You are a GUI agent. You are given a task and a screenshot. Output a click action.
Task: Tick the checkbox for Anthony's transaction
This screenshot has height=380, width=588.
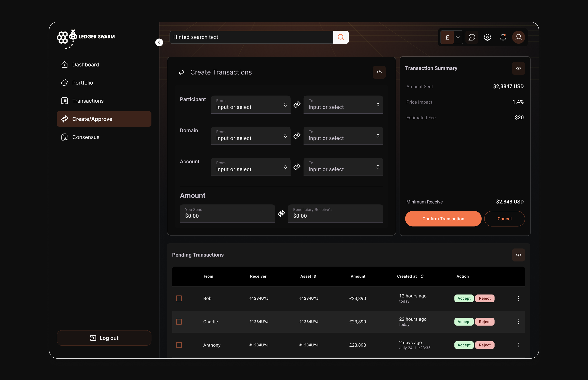(x=179, y=345)
